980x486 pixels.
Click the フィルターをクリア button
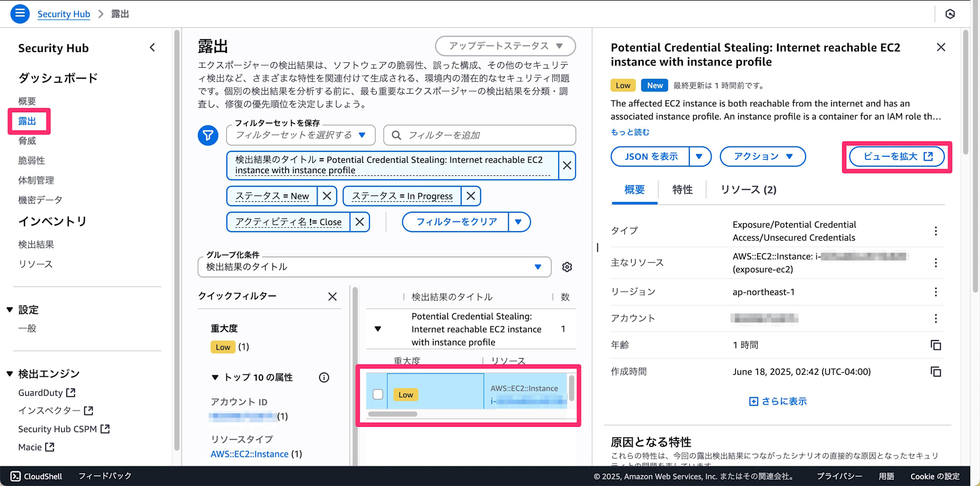click(x=456, y=222)
